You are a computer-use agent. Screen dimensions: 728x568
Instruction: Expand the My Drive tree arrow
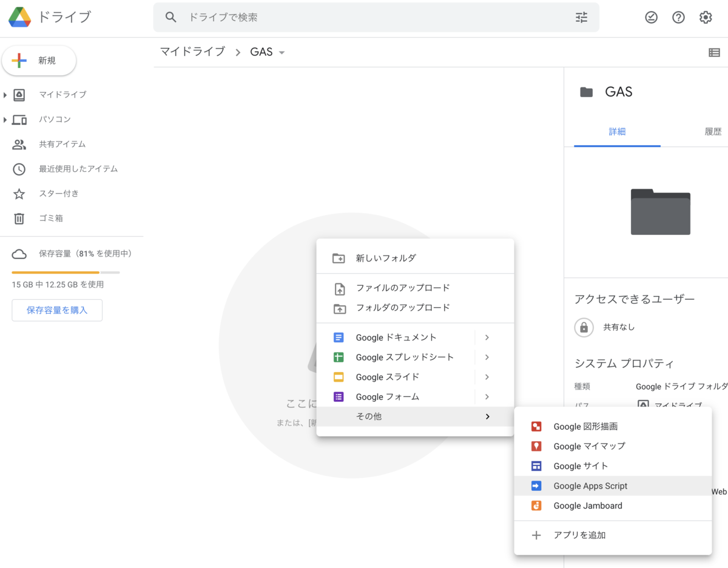point(5,95)
